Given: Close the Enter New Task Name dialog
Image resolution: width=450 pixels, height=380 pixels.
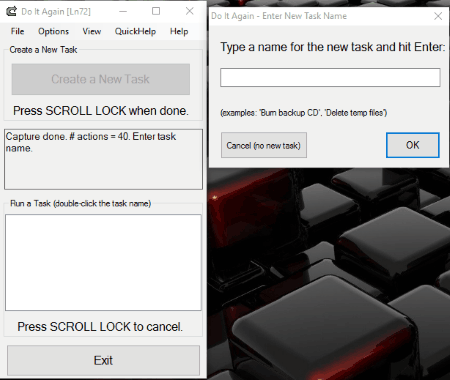Looking at the screenshot, I should pyautogui.click(x=438, y=16).
